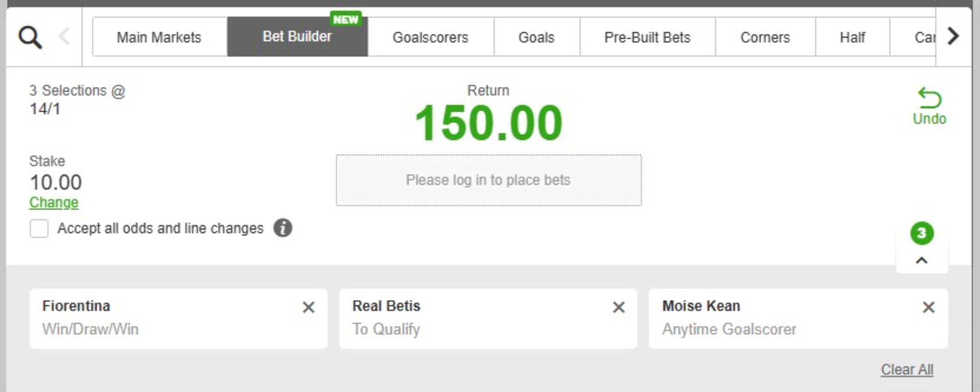Open the Goalscorers tab

click(x=430, y=37)
